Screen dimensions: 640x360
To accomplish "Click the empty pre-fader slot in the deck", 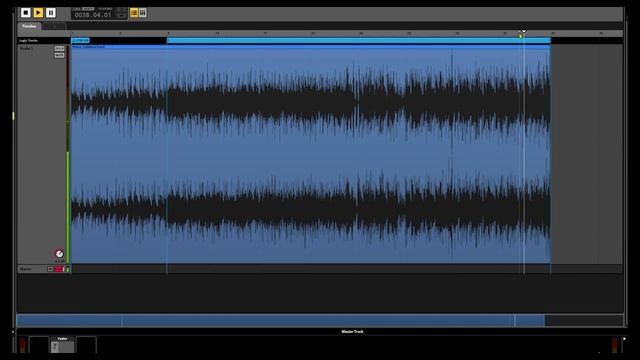I will coord(39,344).
